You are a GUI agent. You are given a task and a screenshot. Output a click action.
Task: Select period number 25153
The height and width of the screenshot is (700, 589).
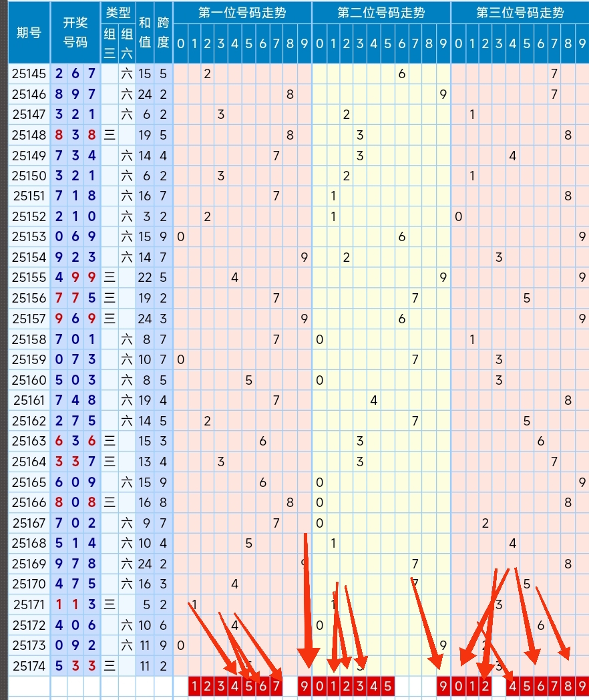29,236
